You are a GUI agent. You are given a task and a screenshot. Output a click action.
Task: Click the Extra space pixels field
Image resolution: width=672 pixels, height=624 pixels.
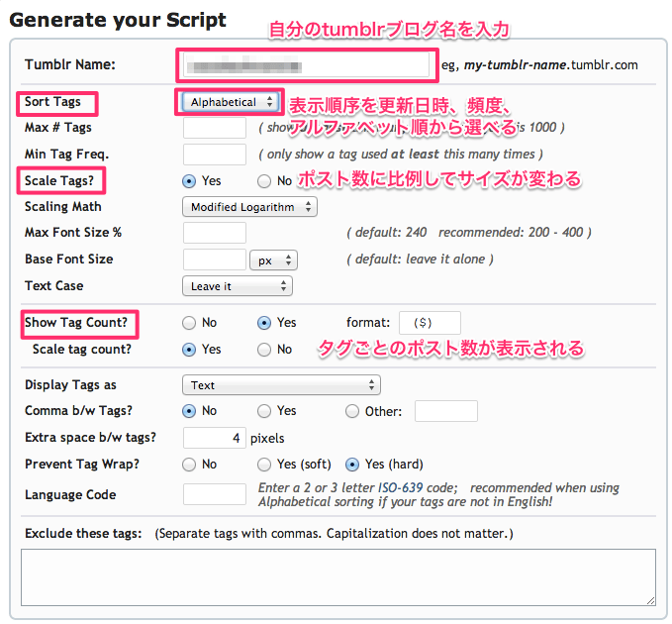pos(215,438)
